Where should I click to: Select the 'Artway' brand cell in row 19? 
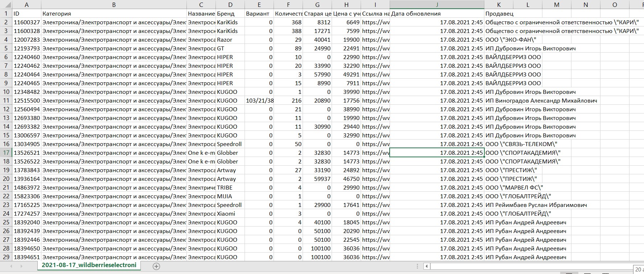point(230,170)
